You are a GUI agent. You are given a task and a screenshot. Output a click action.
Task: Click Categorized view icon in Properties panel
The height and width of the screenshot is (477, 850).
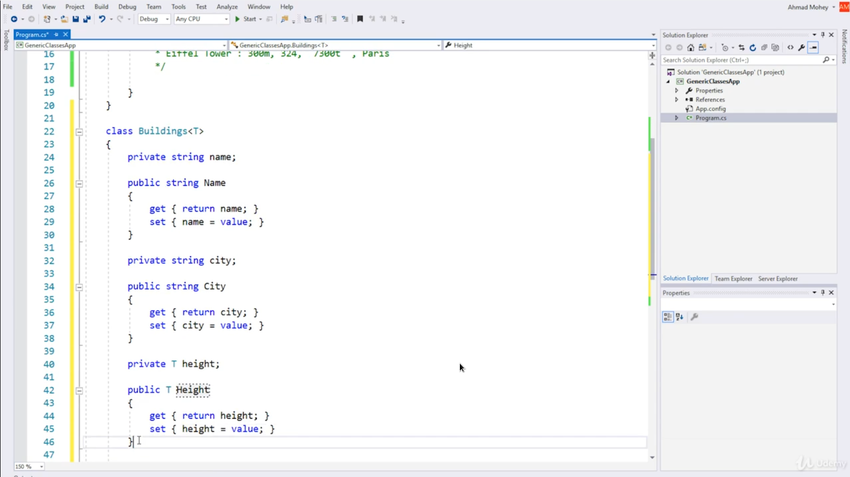point(668,317)
